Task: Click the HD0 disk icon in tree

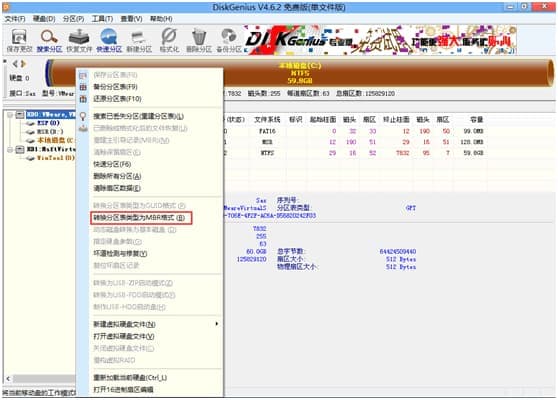Action: tap(20, 115)
